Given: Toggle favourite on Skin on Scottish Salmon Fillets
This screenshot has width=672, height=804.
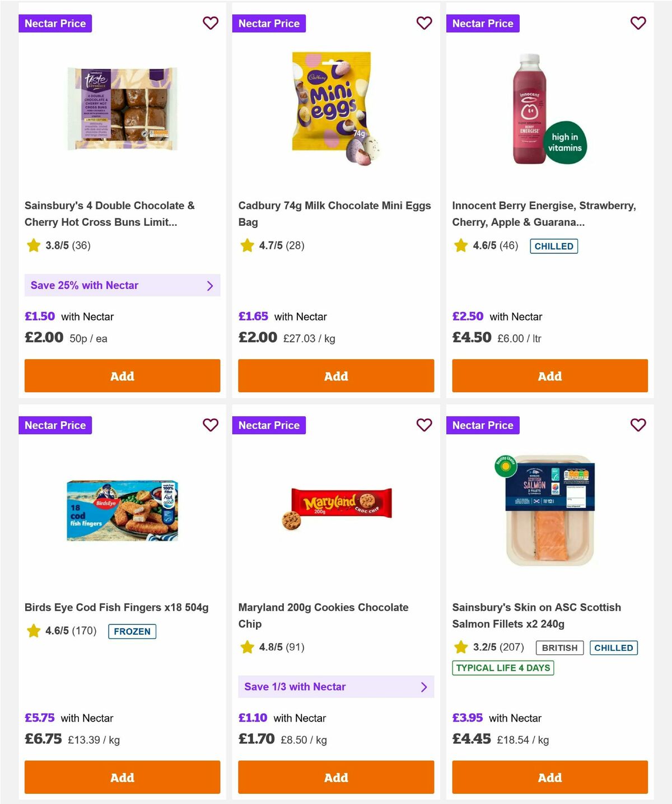Looking at the screenshot, I should [x=638, y=425].
